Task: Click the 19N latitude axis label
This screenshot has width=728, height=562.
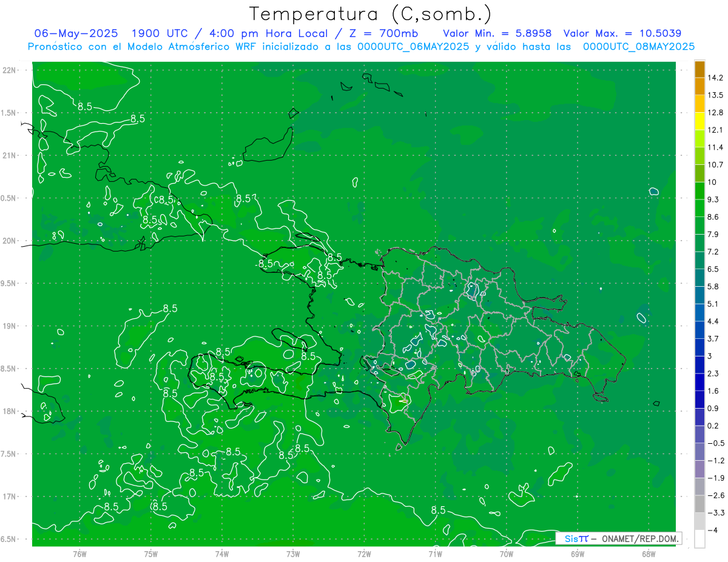Action: tap(10, 326)
